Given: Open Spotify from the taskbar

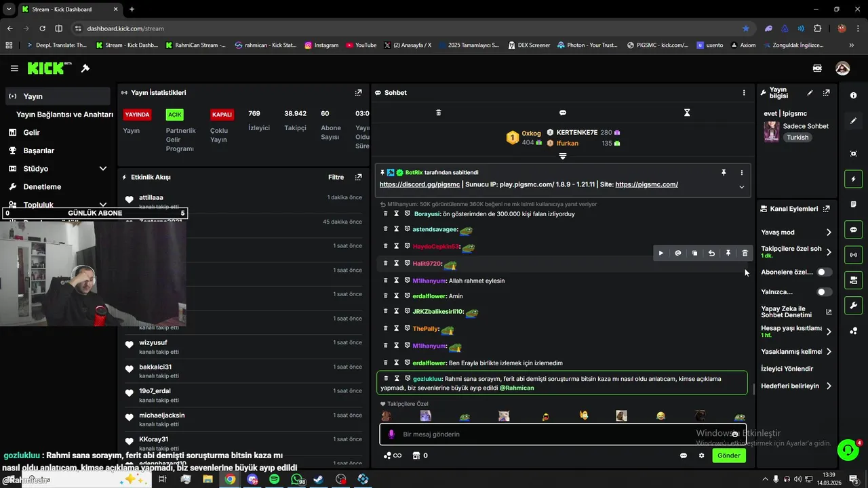Looking at the screenshot, I should pos(274,479).
